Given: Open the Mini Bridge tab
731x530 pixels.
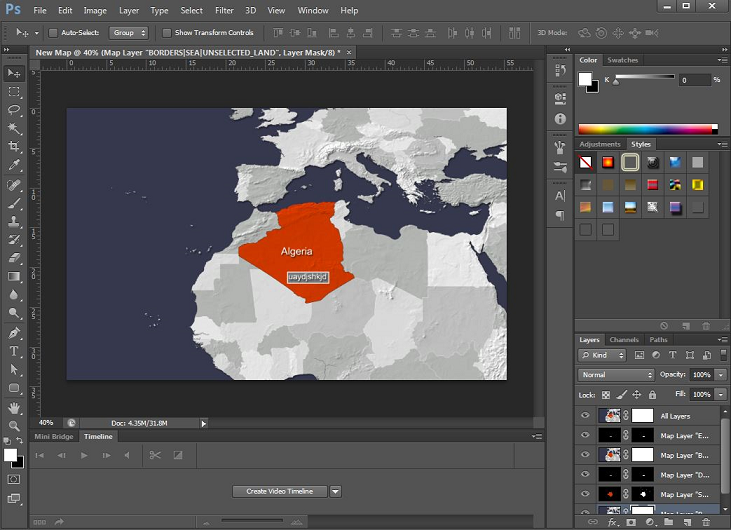Looking at the screenshot, I should tap(54, 436).
